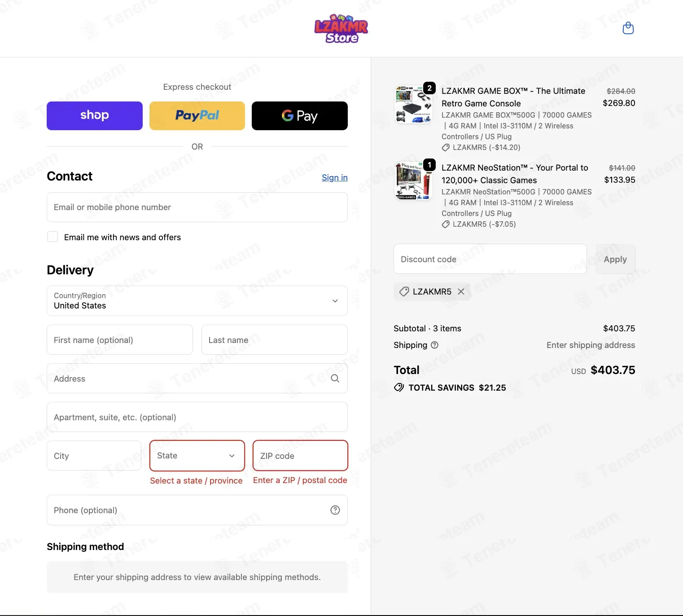
Task: Open the LZAKMR GAME BOX product thumbnail
Action: 413,105
